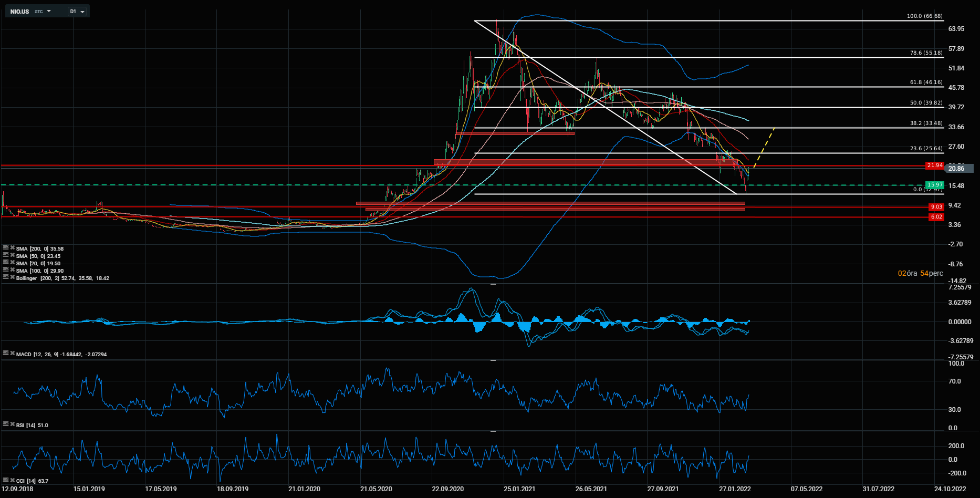Remove the SMA 100 indicator
Viewport: 980px width, 498px height.
tap(12, 269)
